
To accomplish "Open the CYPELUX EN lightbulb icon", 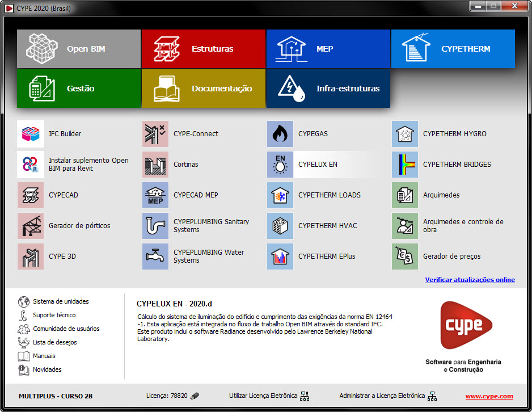I will click(x=280, y=165).
